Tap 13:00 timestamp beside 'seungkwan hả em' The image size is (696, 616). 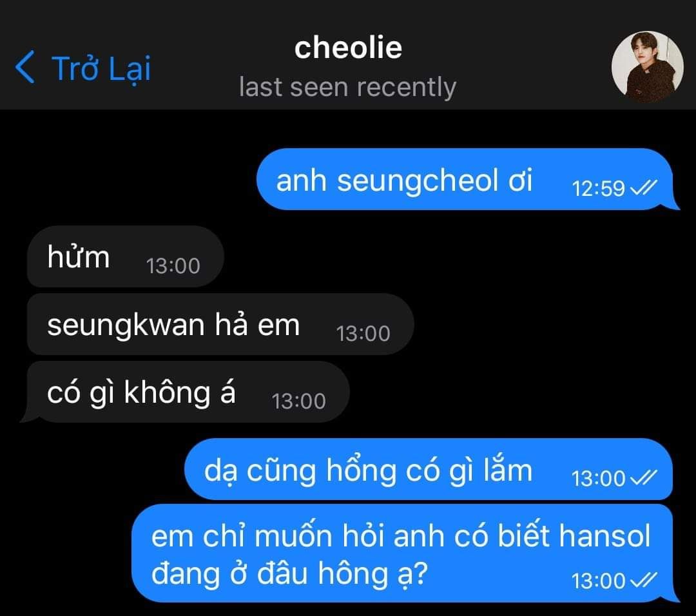363,334
